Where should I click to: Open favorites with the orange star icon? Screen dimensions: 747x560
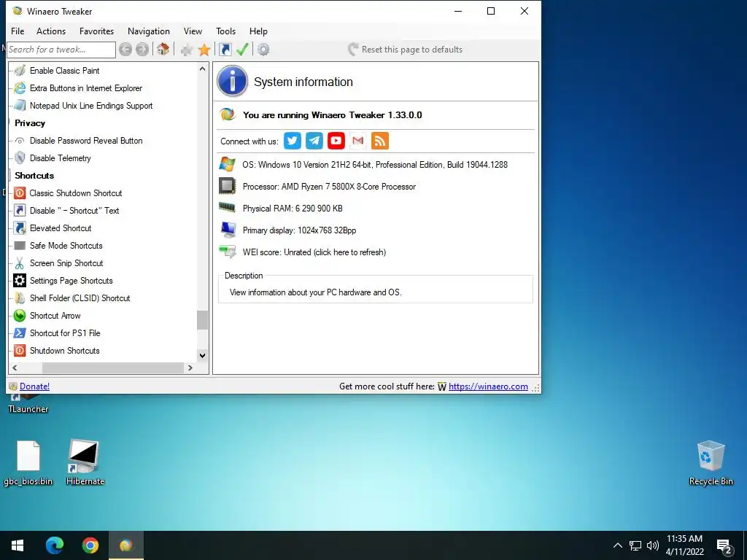[204, 50]
